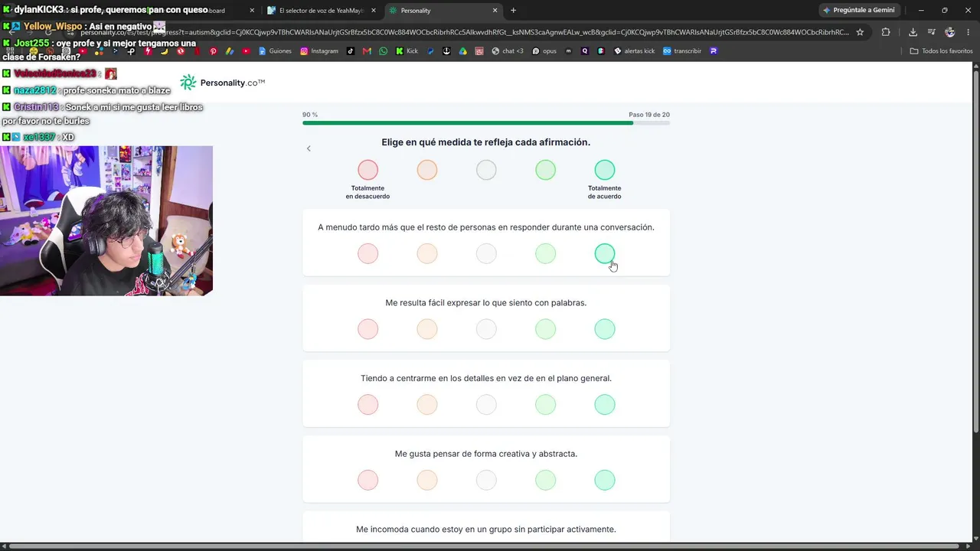Open a new tab with the plus button
This screenshot has height=551, width=980.
click(513, 11)
